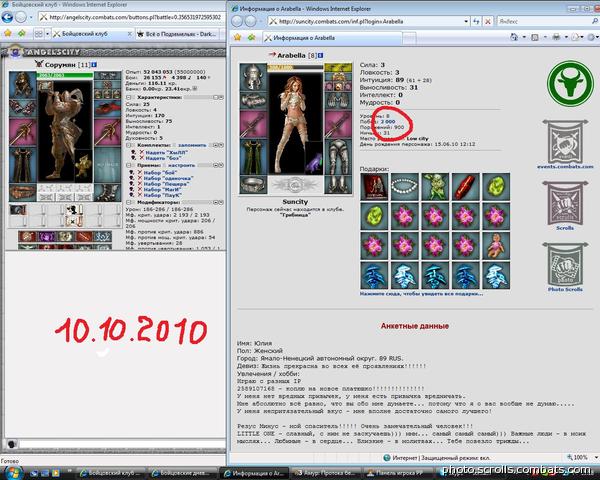Click the 2 000 victories link

388,121
